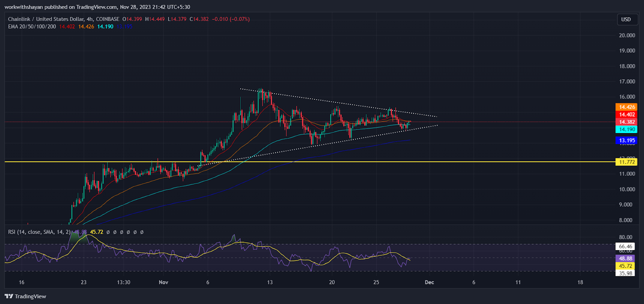Click the 14.190 EMA 100 value in the legend
The height and width of the screenshot is (304, 644).
[x=105, y=27]
